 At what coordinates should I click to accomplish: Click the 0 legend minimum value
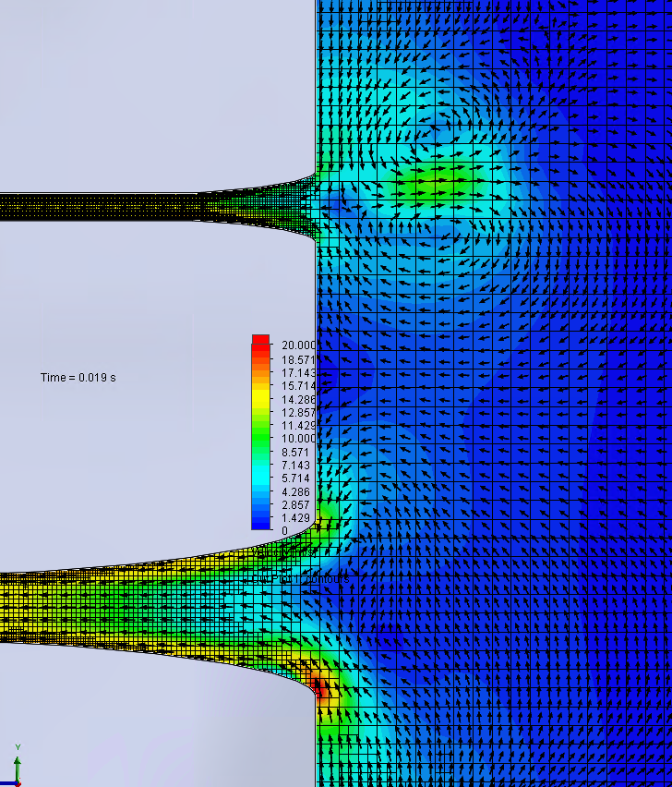[285, 530]
